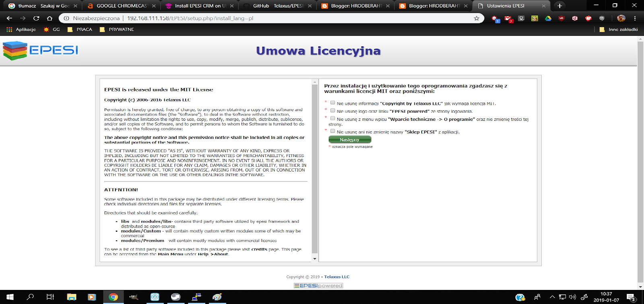Click the taskbar clock 10:37
Image resolution: width=644 pixels, height=304 pixels.
point(606,297)
